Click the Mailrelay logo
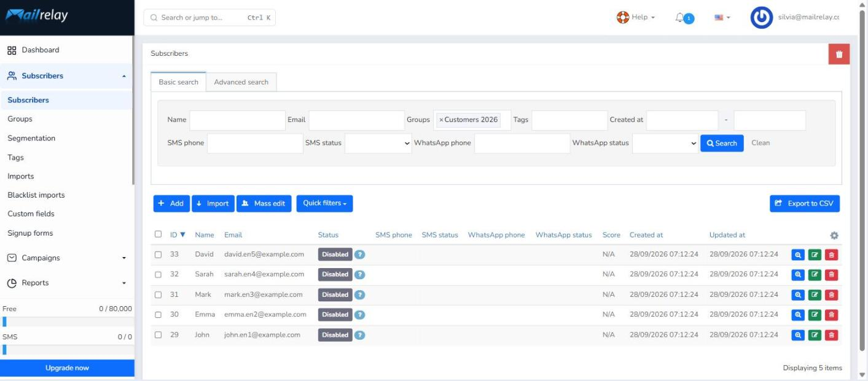 (36, 17)
